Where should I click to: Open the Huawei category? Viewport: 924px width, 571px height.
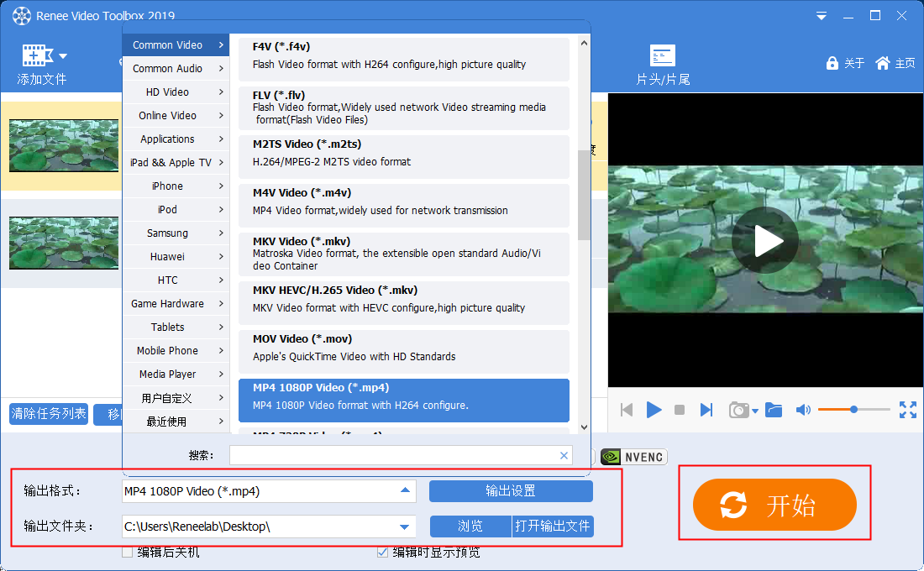176,257
